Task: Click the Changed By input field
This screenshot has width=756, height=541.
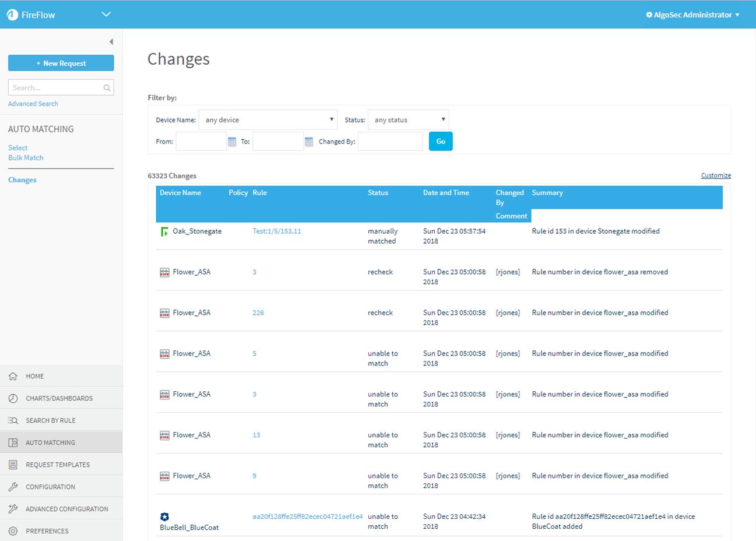Action: tap(390, 142)
